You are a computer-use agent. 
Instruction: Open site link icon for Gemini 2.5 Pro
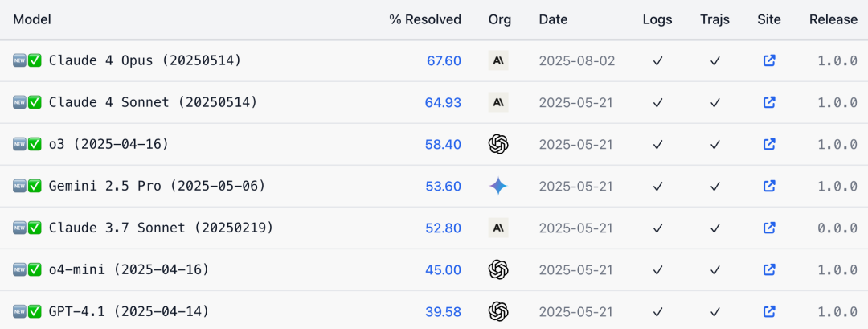click(x=769, y=186)
